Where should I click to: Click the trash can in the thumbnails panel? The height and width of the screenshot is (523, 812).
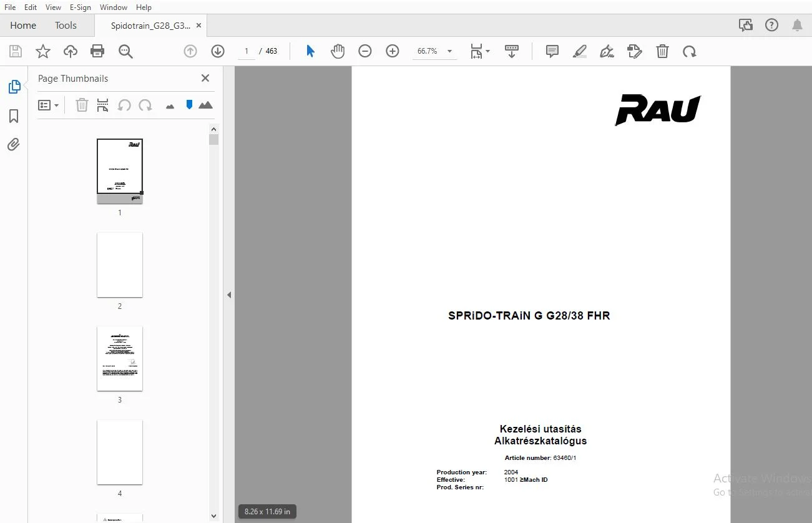tap(82, 105)
